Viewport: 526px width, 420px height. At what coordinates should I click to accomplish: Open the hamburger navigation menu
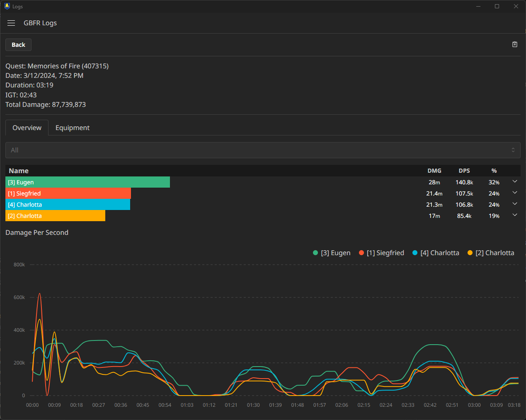11,23
